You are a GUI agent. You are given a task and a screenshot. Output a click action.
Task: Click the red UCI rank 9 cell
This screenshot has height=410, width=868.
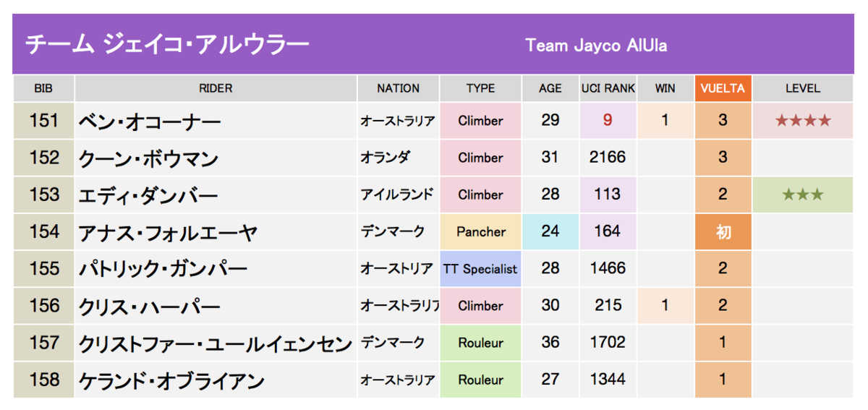point(608,121)
